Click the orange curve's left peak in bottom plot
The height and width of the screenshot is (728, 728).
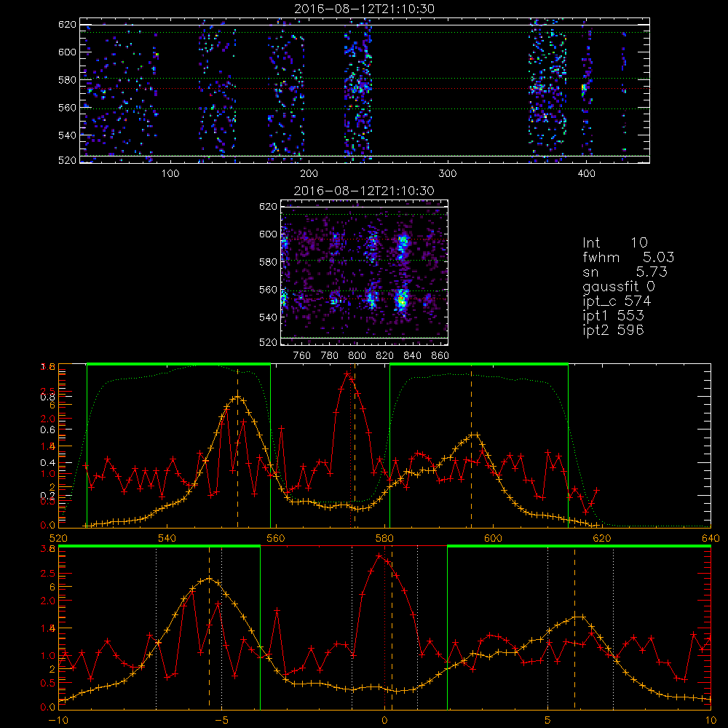point(209,579)
